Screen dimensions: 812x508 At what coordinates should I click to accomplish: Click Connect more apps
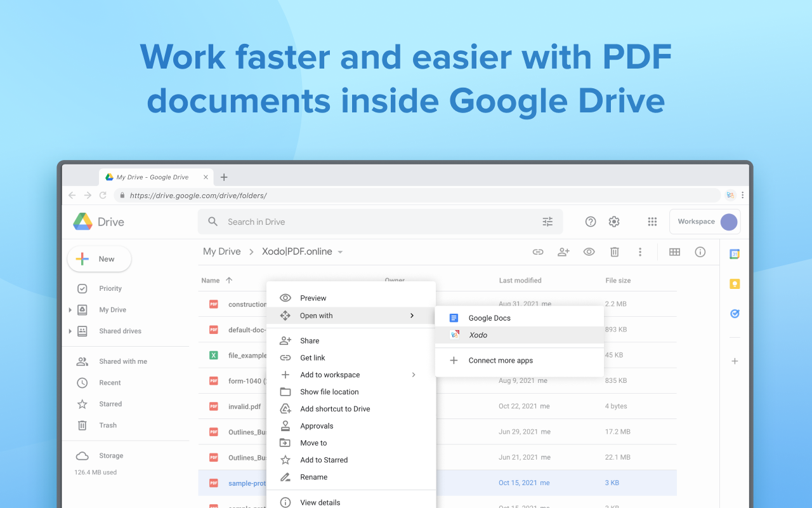click(501, 360)
